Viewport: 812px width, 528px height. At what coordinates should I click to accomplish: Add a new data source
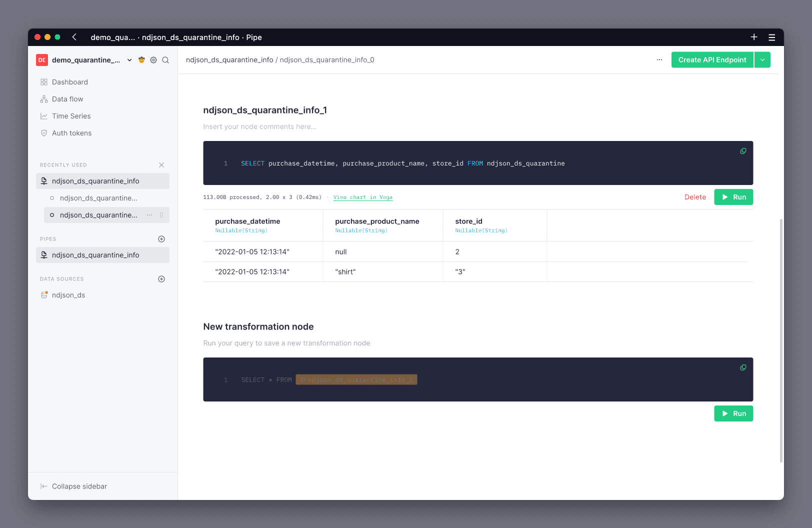point(161,279)
